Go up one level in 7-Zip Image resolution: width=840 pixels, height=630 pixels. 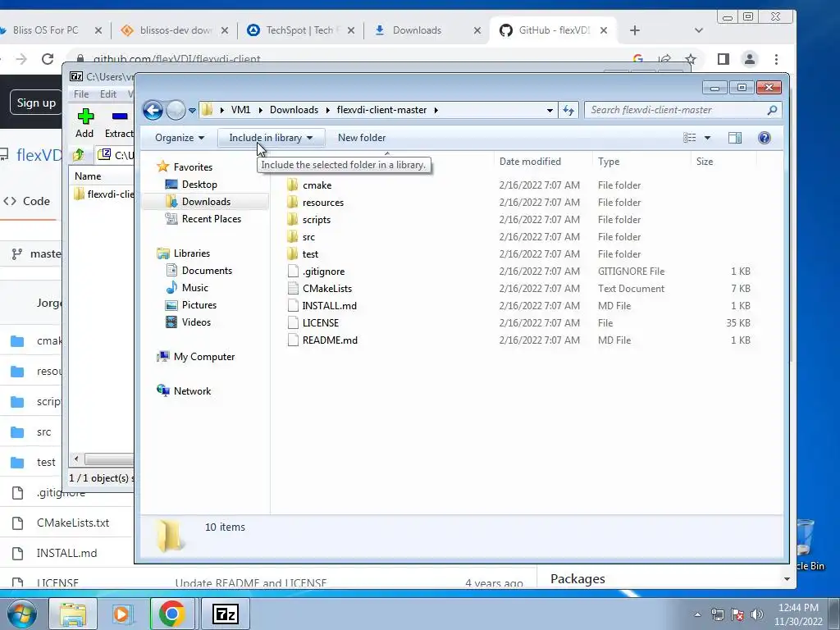(79, 155)
